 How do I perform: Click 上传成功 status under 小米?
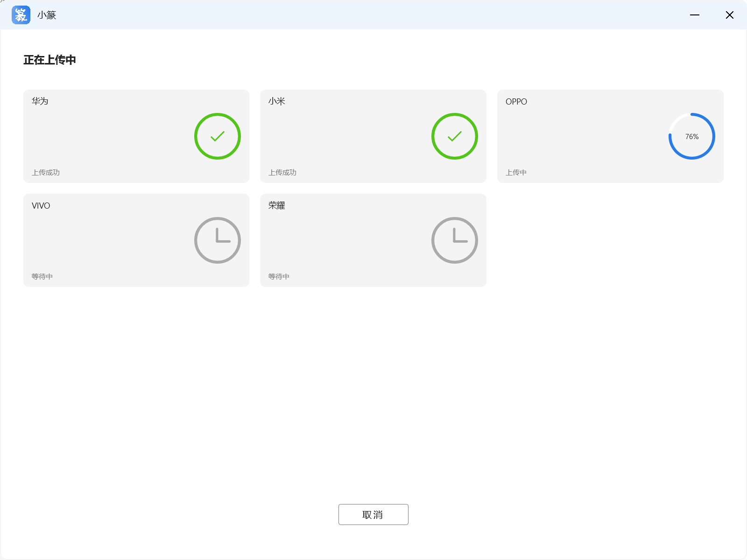pos(282,173)
